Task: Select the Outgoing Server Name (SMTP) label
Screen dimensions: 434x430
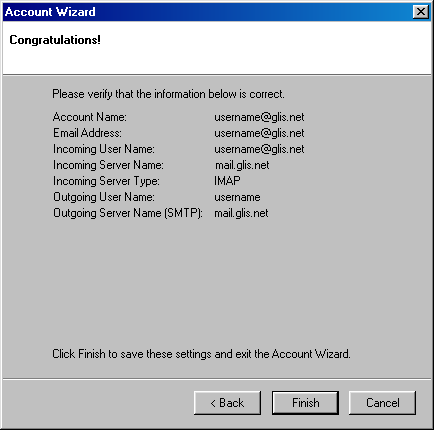Action: tap(128, 213)
